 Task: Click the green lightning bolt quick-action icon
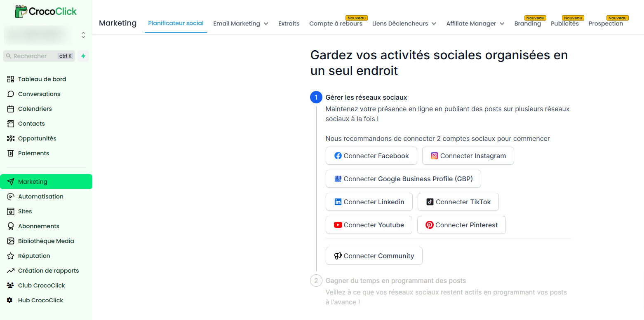[x=83, y=56]
